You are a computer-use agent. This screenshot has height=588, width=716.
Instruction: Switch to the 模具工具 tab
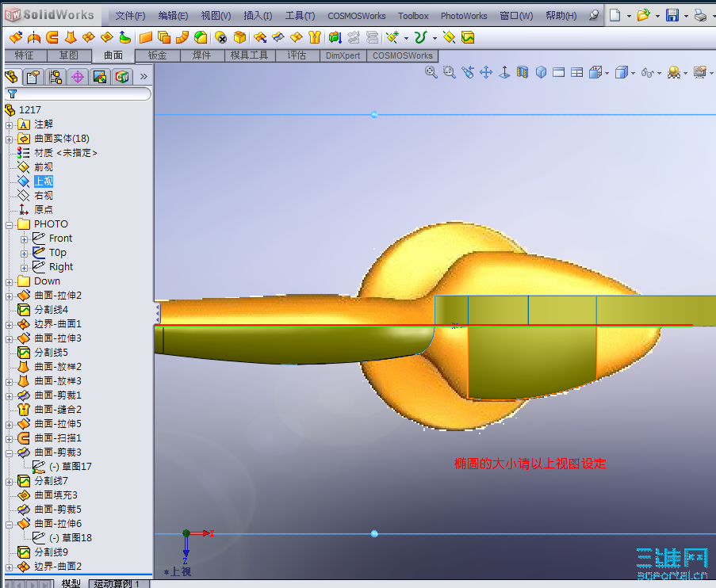click(249, 55)
